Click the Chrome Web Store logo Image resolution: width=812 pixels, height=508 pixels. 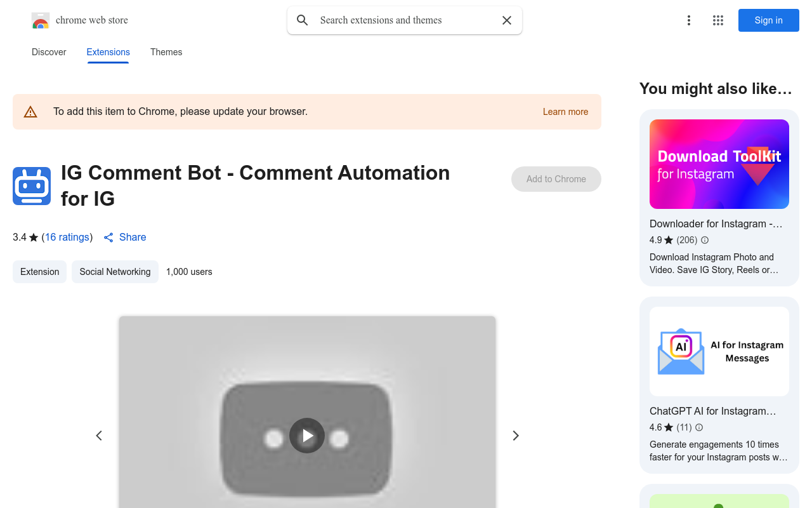point(41,20)
